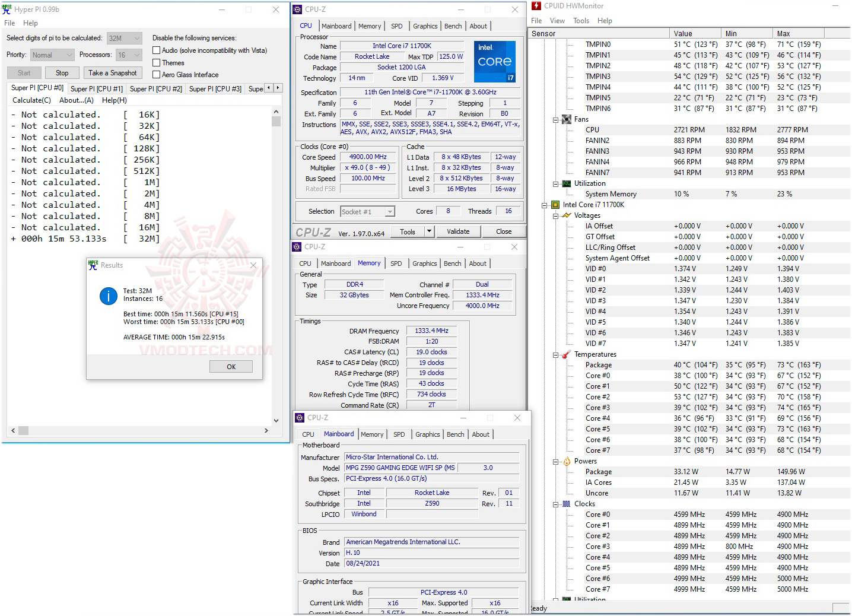The width and height of the screenshot is (852, 616).
Task: Switch to Super PI [CPU #1] tab
Action: pos(97,88)
